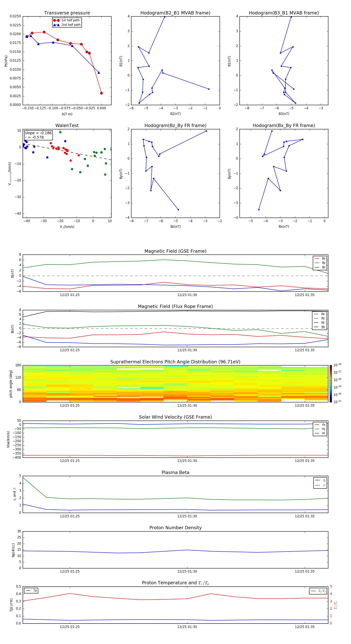Viewport: 351px width, 644px height.
Task: Click the Bz legend entry in GSE magnetic field plot
Action: click(x=320, y=268)
